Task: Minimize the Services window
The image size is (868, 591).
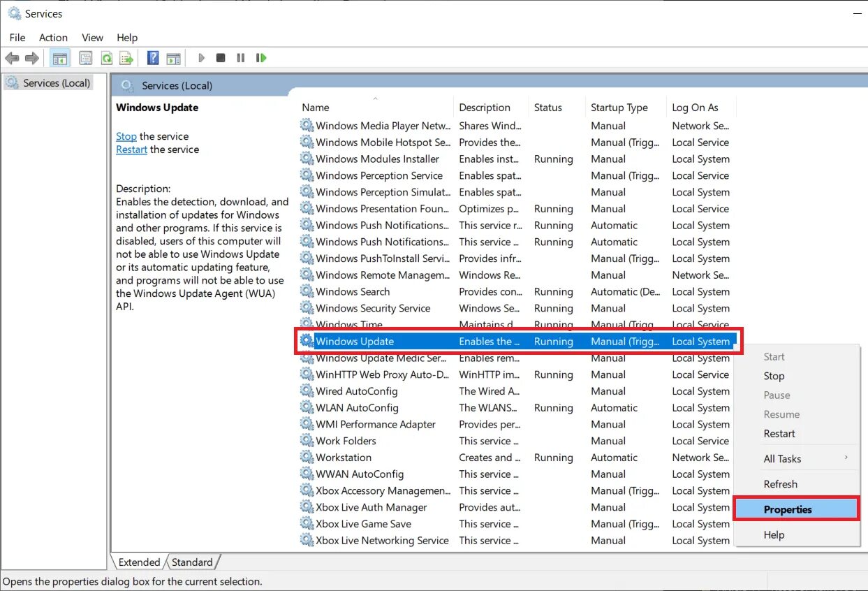Action: (x=858, y=13)
